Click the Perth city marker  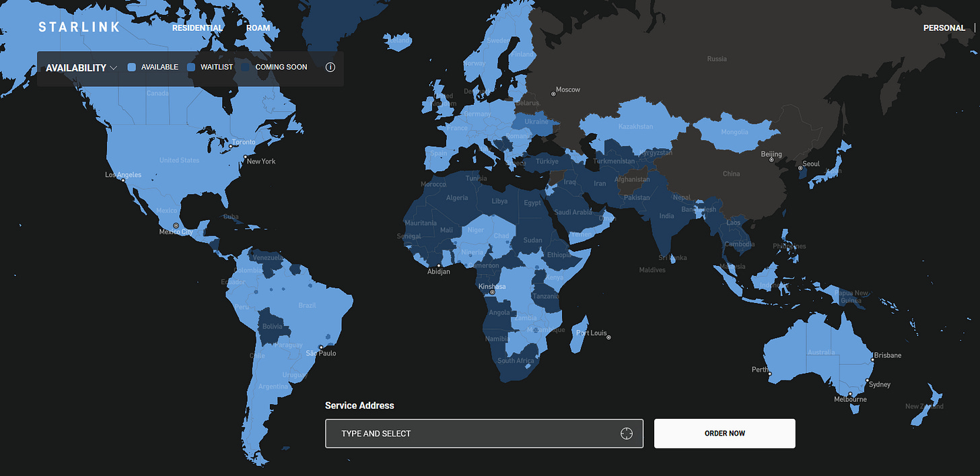(770, 374)
